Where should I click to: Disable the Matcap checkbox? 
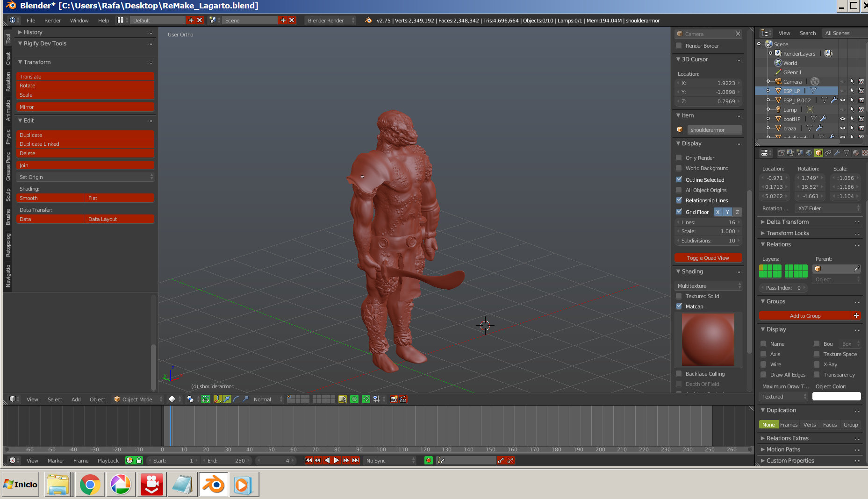pyautogui.click(x=679, y=306)
